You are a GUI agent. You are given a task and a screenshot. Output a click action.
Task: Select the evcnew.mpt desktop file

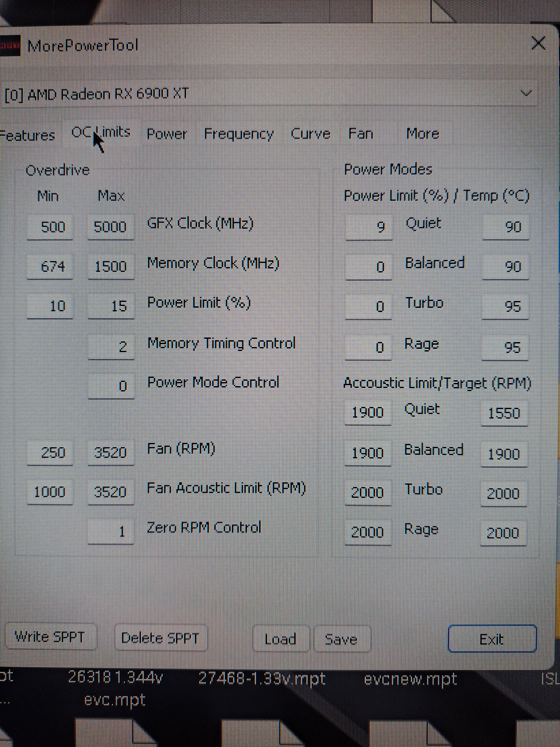[410, 679]
